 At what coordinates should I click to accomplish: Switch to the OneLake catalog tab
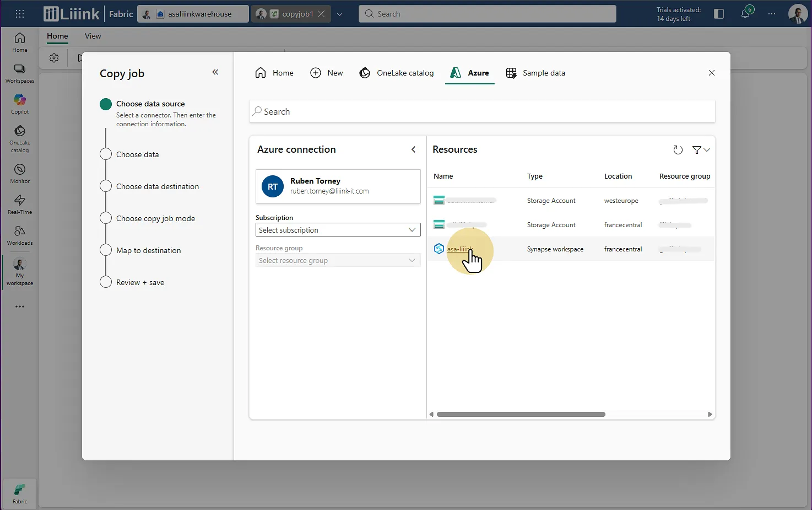click(x=397, y=73)
